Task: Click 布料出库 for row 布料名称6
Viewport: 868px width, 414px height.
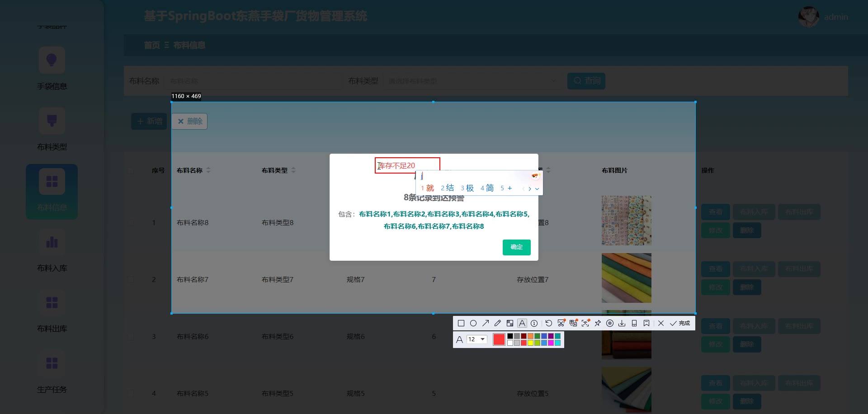Action: pos(799,326)
